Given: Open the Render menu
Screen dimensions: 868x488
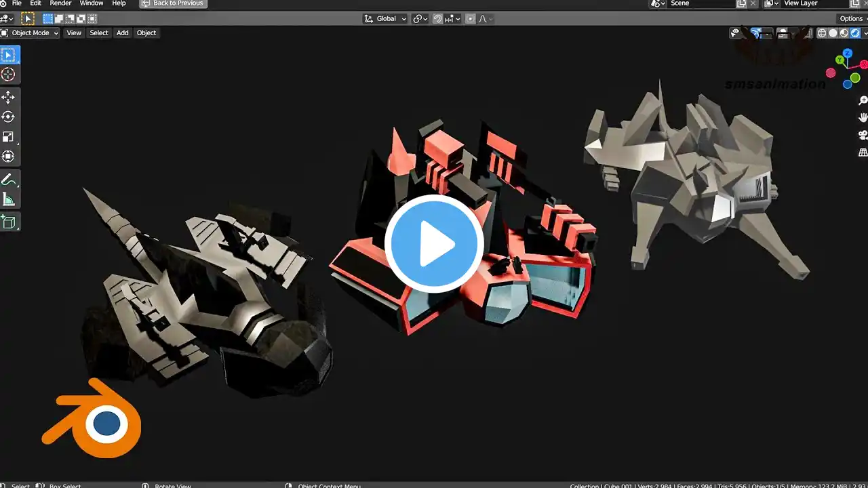Looking at the screenshot, I should (60, 3).
